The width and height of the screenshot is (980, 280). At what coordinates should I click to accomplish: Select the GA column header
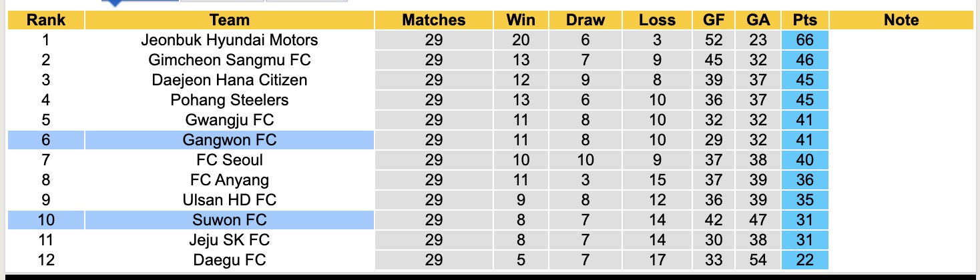point(758,20)
